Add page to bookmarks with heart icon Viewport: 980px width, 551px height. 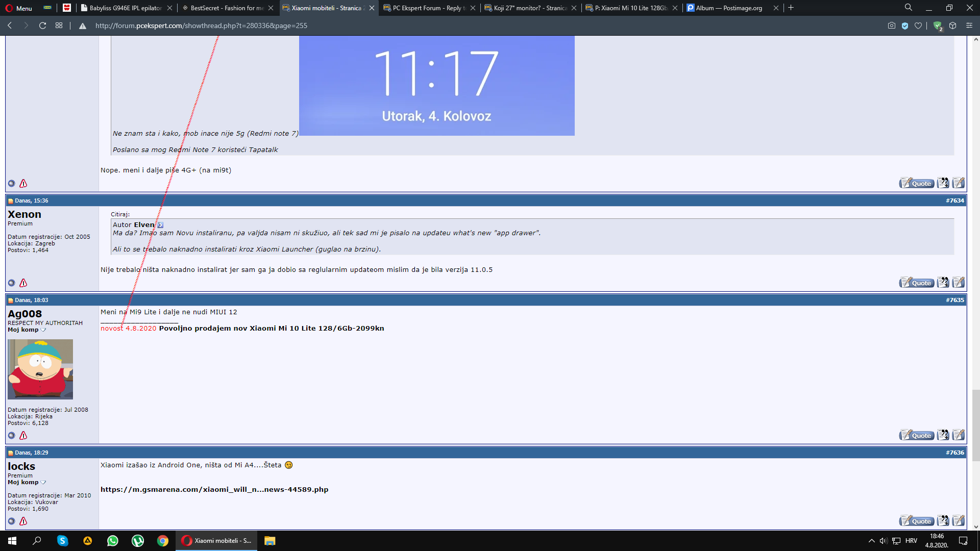pyautogui.click(x=918, y=26)
